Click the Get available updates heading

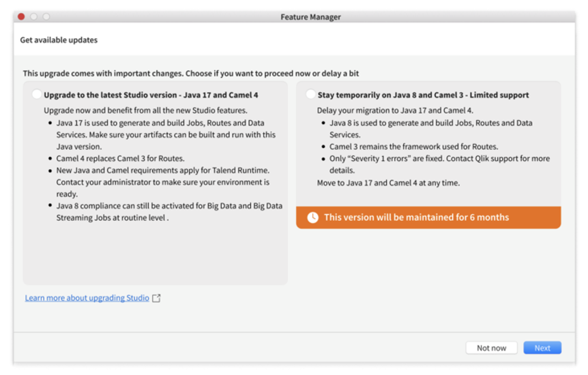pos(59,40)
